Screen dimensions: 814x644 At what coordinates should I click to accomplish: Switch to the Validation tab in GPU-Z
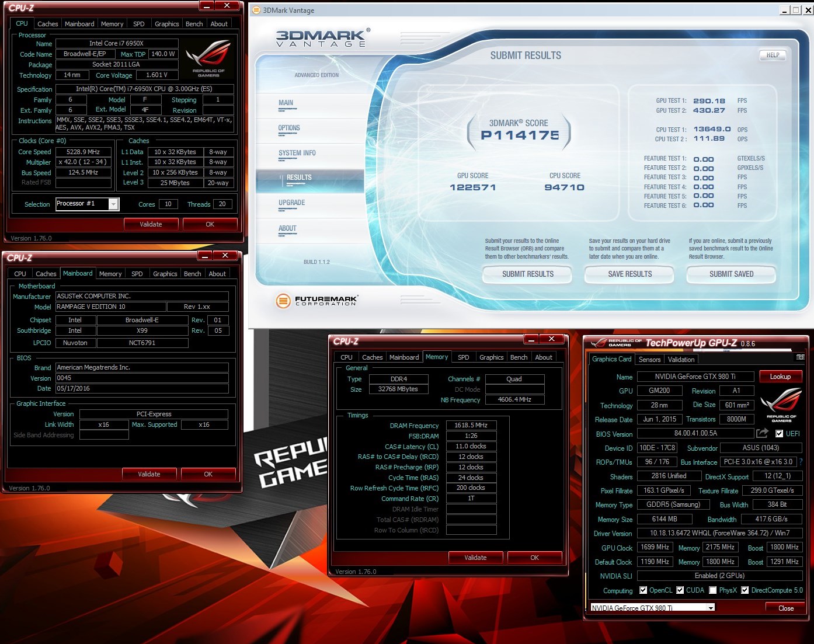pos(681,360)
